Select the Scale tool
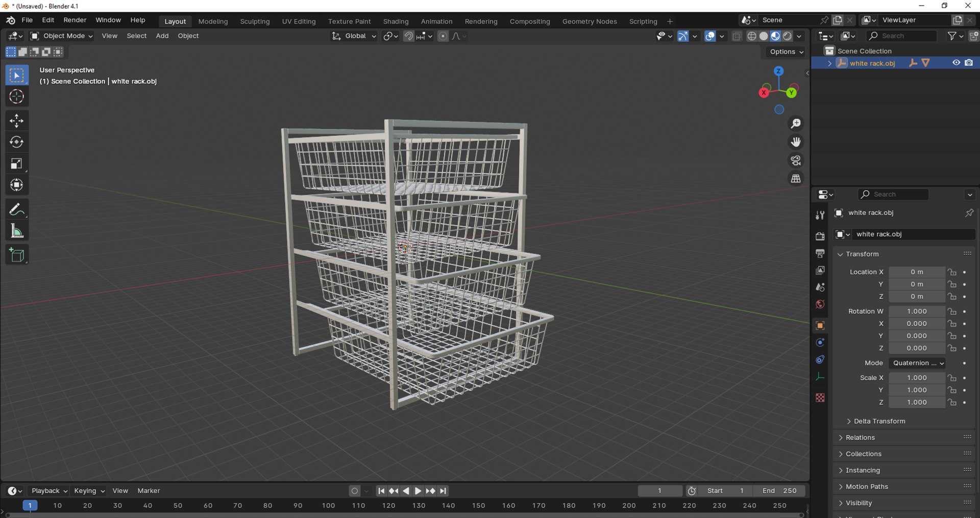980x518 pixels. [x=17, y=163]
